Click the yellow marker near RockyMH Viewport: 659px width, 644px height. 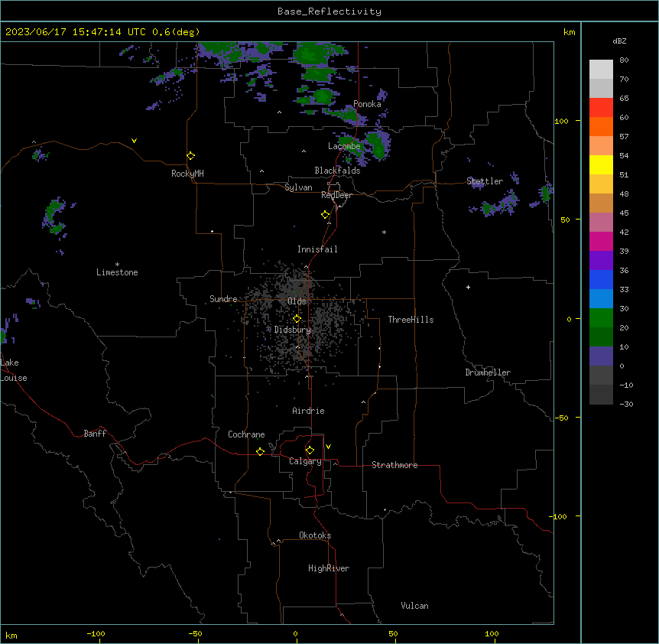[190, 156]
